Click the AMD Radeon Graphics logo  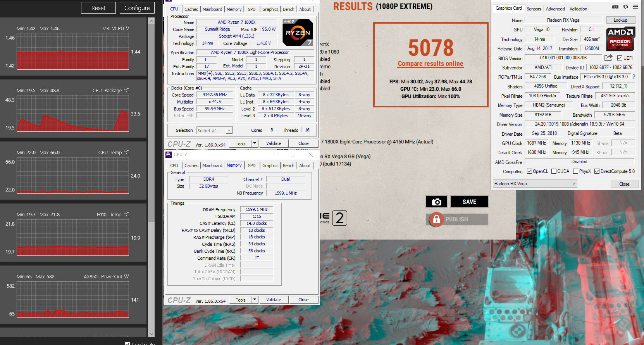pos(620,39)
